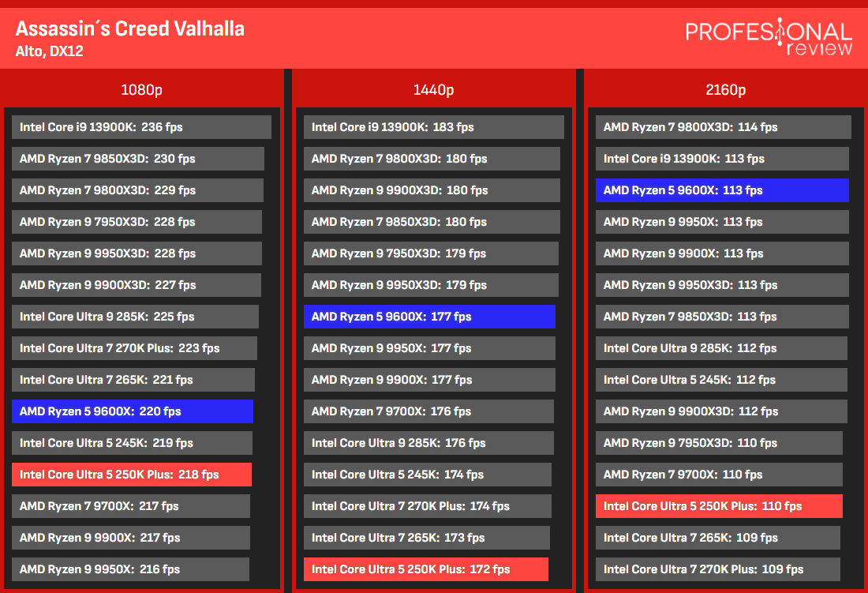Image resolution: width=868 pixels, height=593 pixels.
Task: Select the 1440p column header
Action: (x=433, y=90)
